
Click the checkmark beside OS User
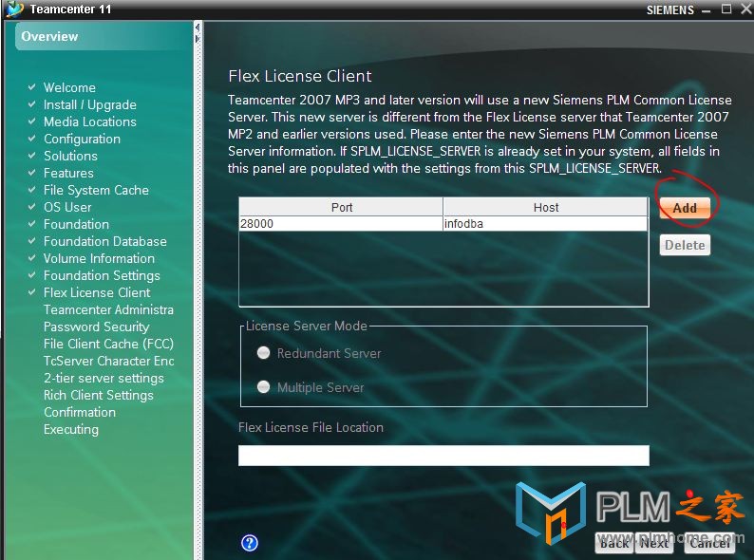(31, 207)
